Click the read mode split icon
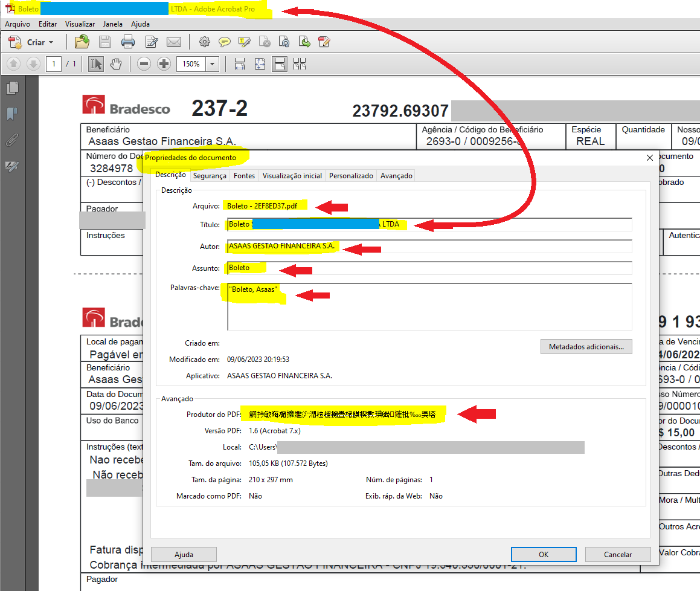700x591 pixels. pos(300,64)
